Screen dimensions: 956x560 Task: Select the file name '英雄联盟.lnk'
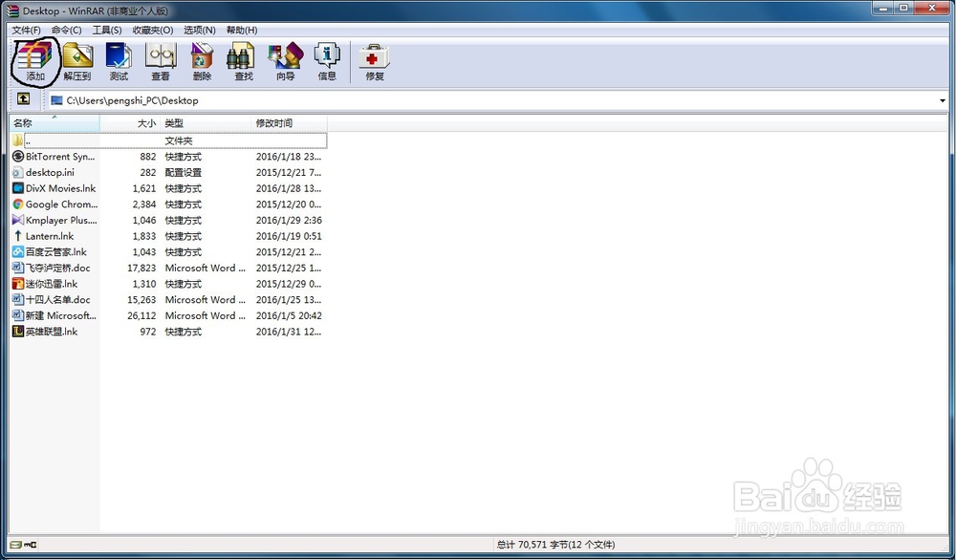[52, 332]
